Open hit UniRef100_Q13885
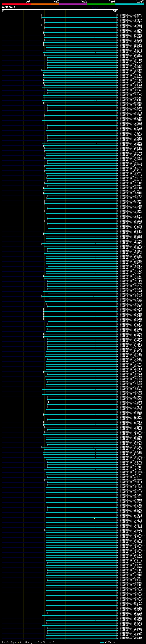 (x=131, y=585)
